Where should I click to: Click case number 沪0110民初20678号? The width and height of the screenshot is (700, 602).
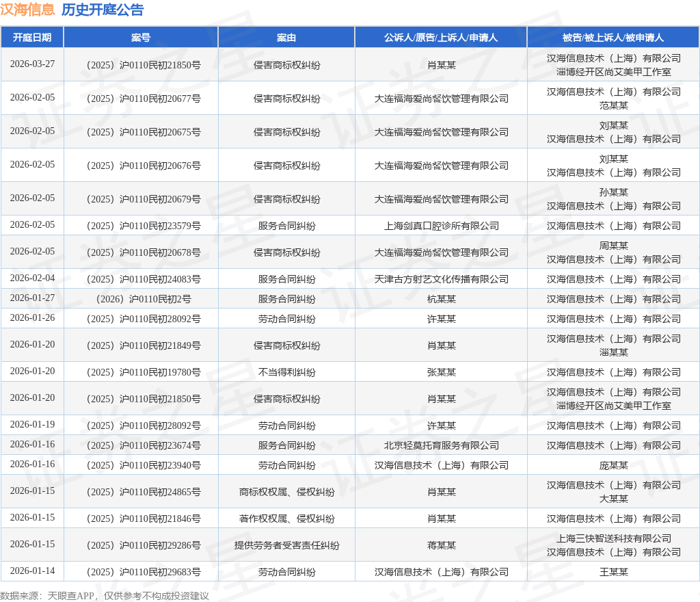pos(143,252)
